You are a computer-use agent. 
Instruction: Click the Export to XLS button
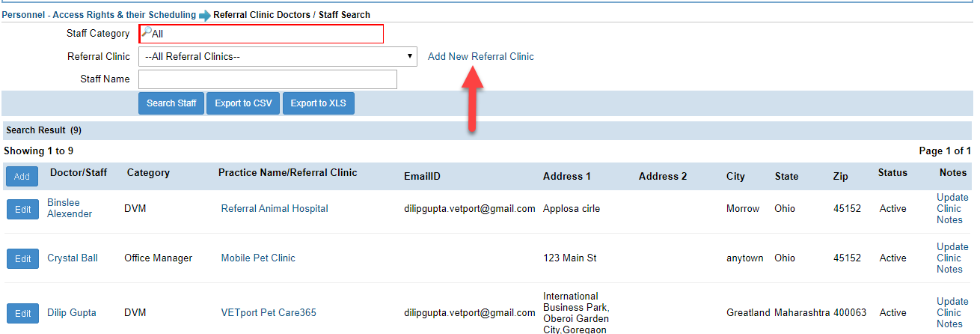click(x=319, y=103)
